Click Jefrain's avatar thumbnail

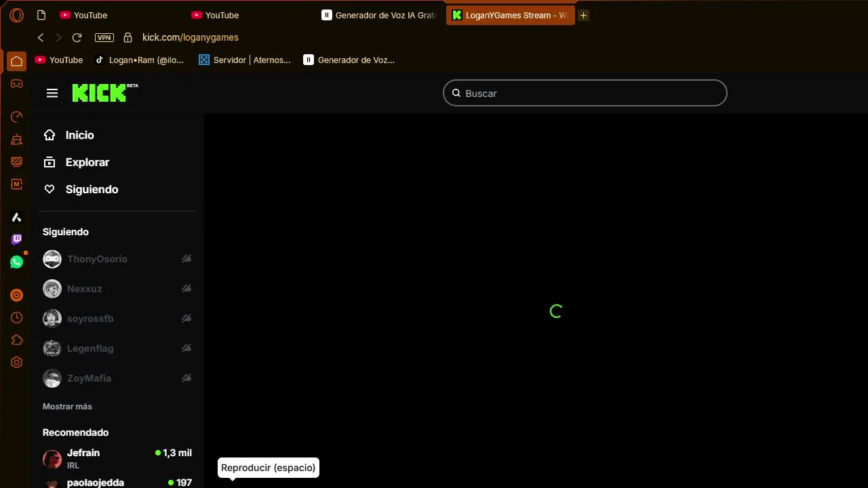[x=52, y=459]
